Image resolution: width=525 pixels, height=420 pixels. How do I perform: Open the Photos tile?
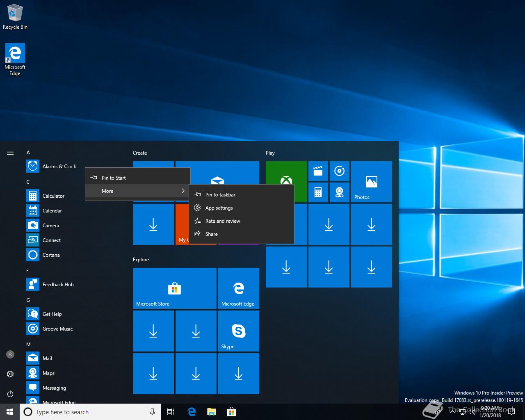pos(372,182)
